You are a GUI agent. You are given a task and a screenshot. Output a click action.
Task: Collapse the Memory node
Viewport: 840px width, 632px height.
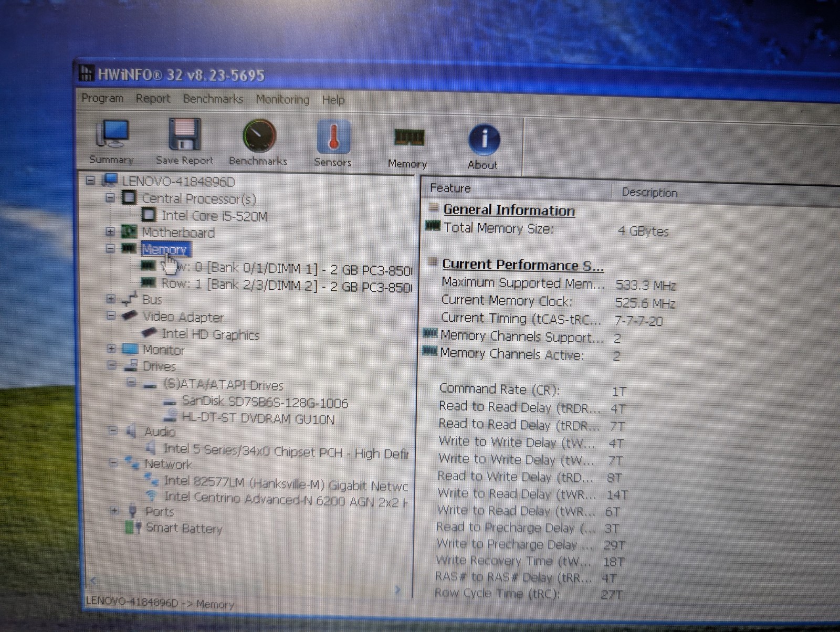click(110, 248)
